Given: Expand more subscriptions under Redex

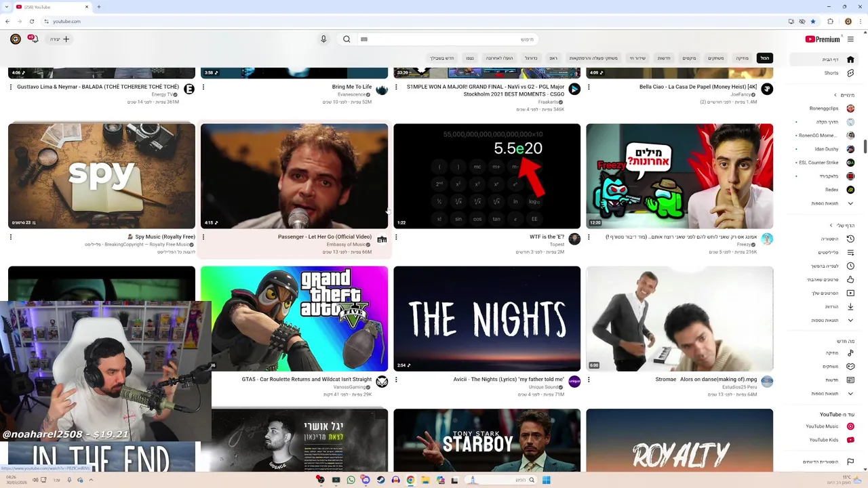Looking at the screenshot, I should coord(825,203).
